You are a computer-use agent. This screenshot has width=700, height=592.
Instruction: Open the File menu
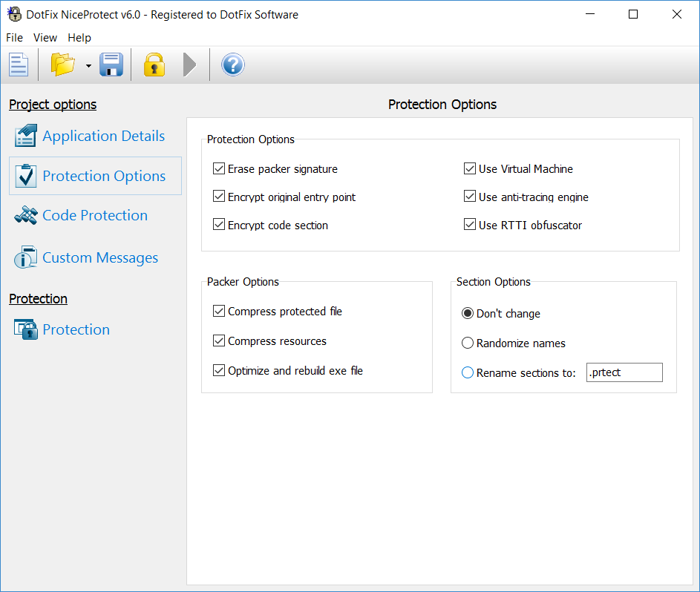[14, 38]
